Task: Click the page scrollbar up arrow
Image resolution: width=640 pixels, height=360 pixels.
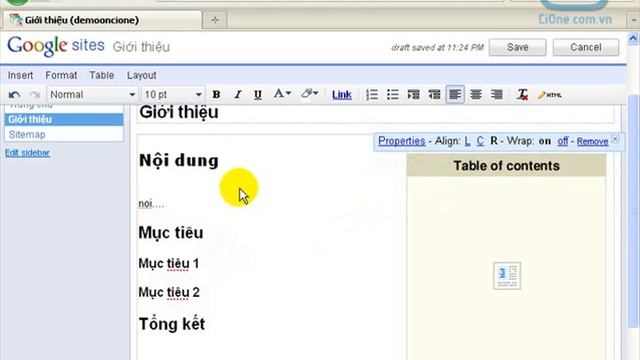Action: coord(633,39)
